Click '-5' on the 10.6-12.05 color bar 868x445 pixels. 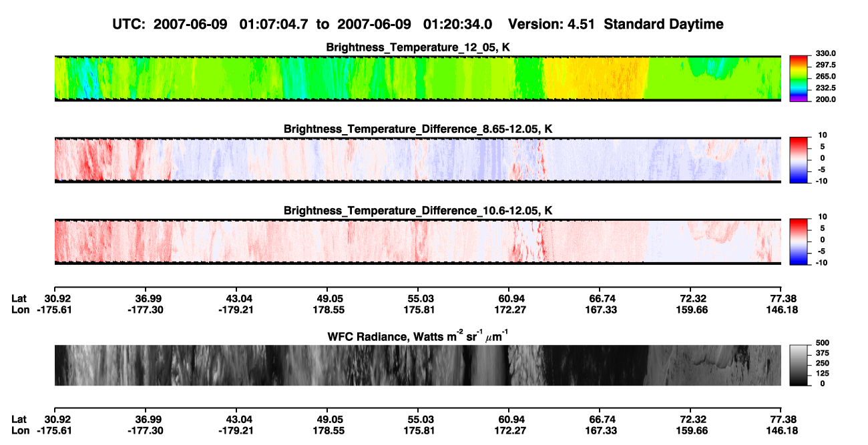pyautogui.click(x=822, y=251)
